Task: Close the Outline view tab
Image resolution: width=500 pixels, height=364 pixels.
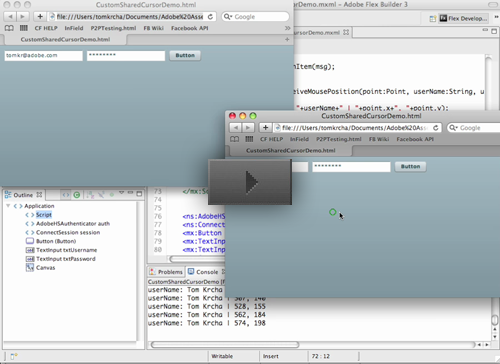Action: coord(39,195)
